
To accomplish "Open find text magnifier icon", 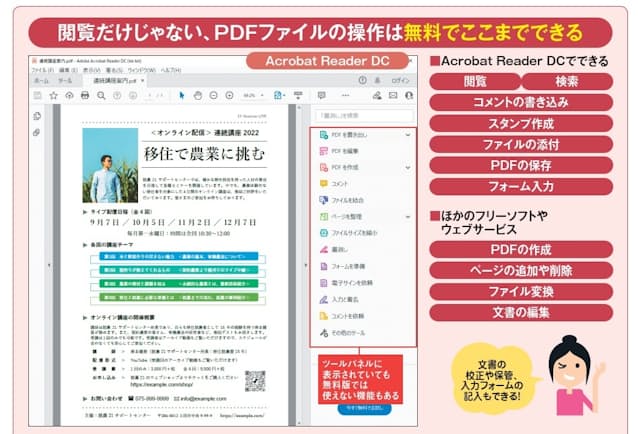I will coord(101,95).
